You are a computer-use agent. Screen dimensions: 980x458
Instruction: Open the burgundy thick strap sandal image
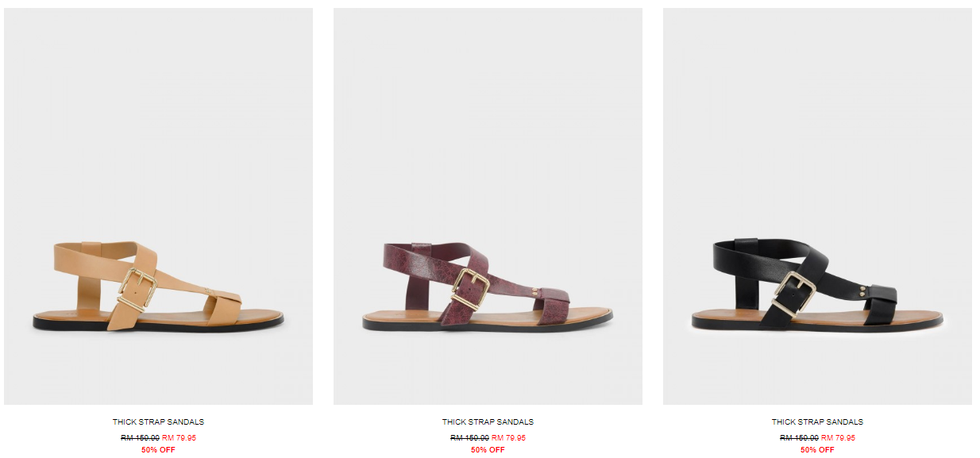tap(488, 206)
